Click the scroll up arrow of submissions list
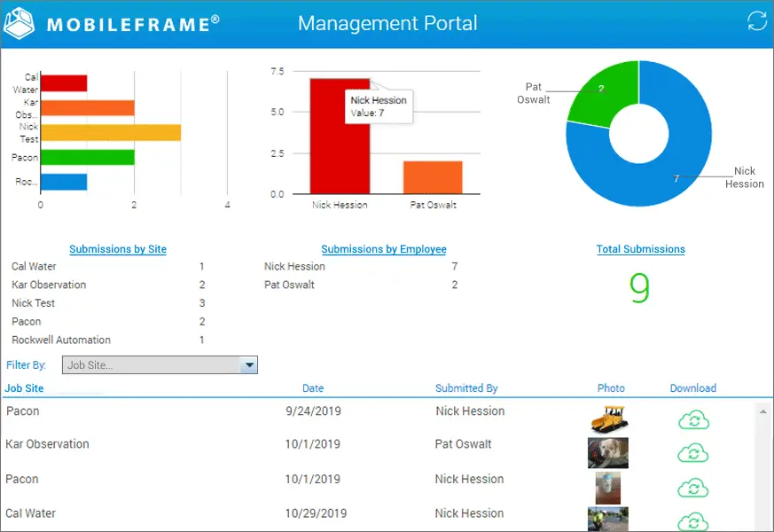The image size is (774, 532). [763, 411]
